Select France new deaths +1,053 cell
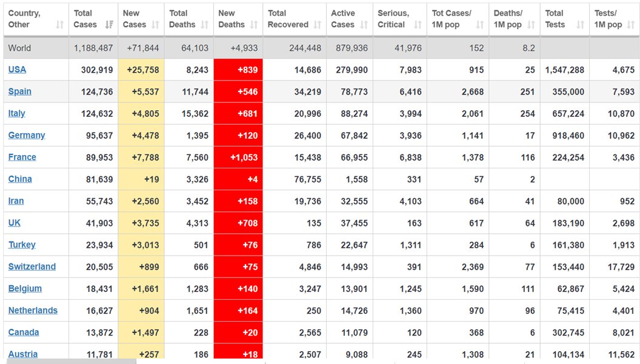The height and width of the screenshot is (364, 640). pos(238,157)
